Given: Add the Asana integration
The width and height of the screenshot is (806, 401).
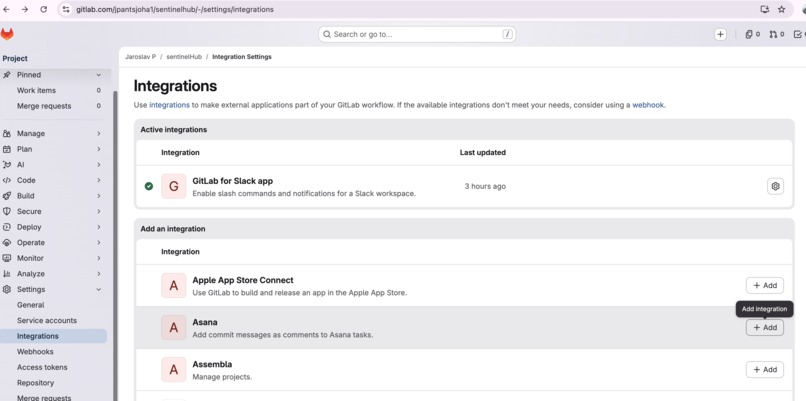Looking at the screenshot, I should coord(765,327).
